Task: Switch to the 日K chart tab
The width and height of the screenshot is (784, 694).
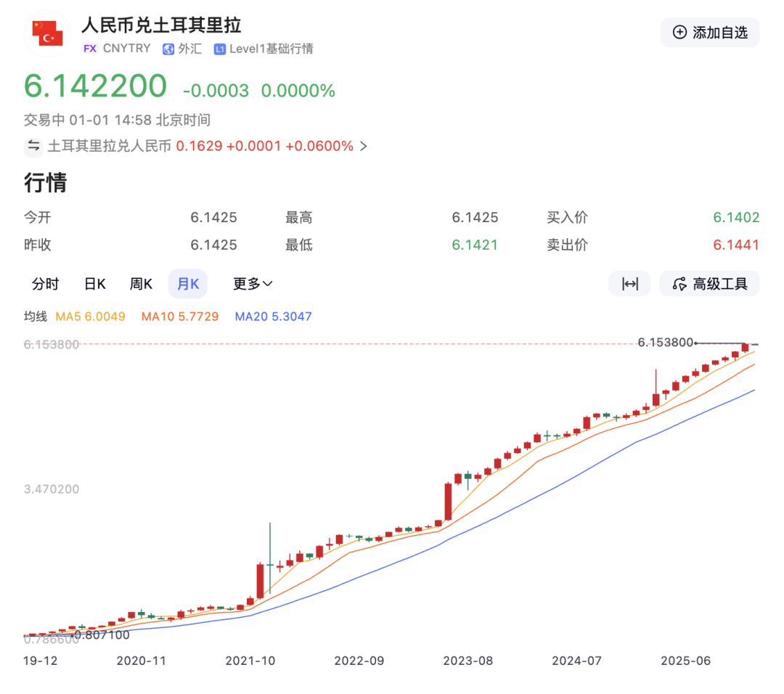Action: point(94,284)
